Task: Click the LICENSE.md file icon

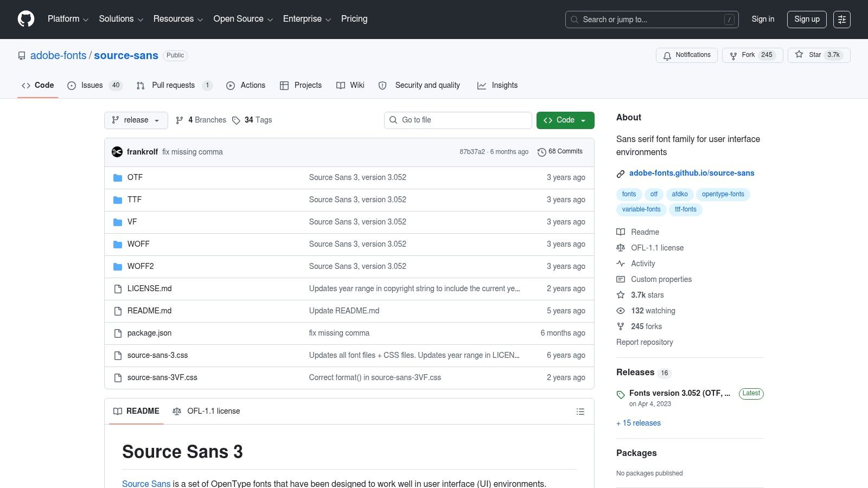Action: click(118, 289)
